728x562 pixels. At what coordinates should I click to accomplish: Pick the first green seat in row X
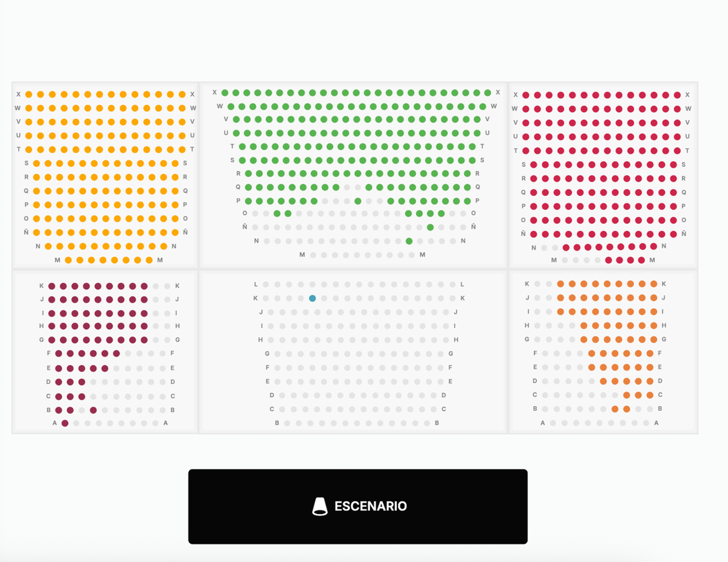(x=225, y=93)
